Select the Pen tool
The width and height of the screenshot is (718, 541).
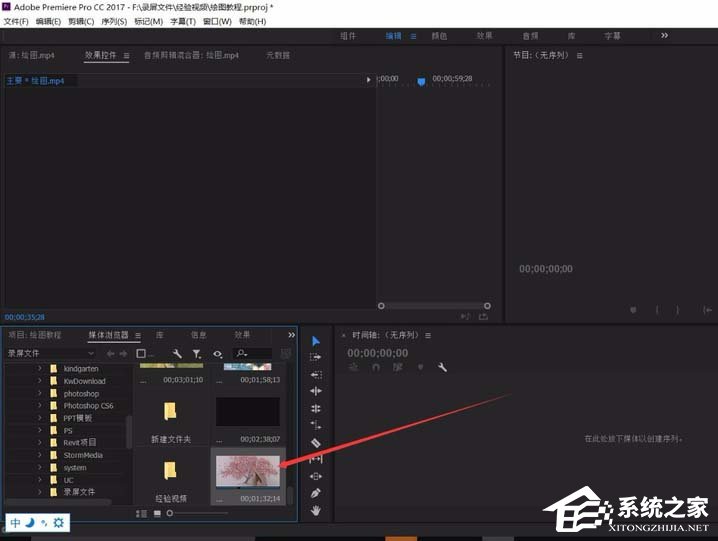click(x=315, y=493)
